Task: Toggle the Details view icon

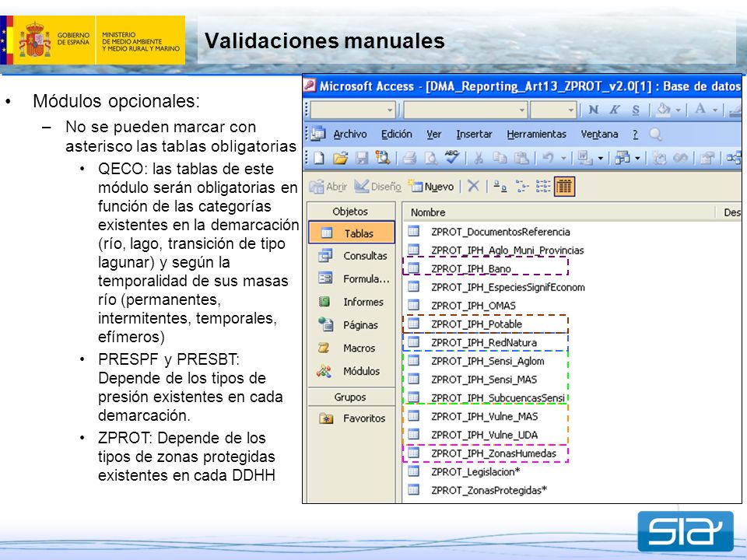Action: point(564,186)
